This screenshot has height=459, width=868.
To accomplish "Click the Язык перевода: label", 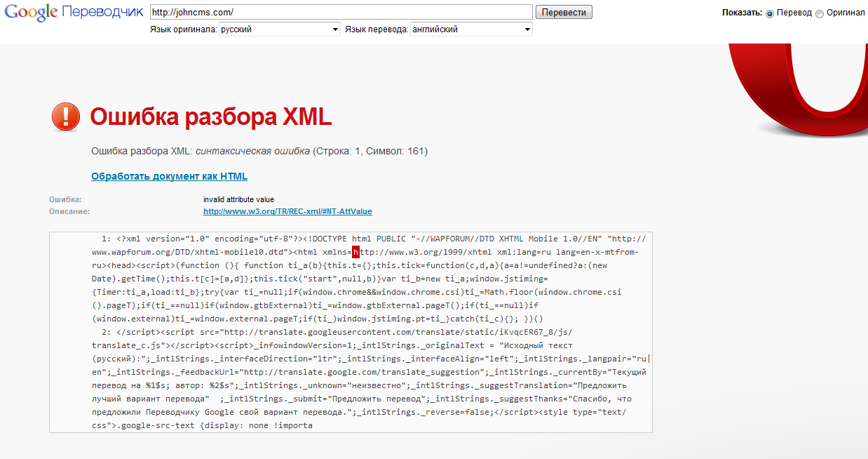I will [x=377, y=29].
